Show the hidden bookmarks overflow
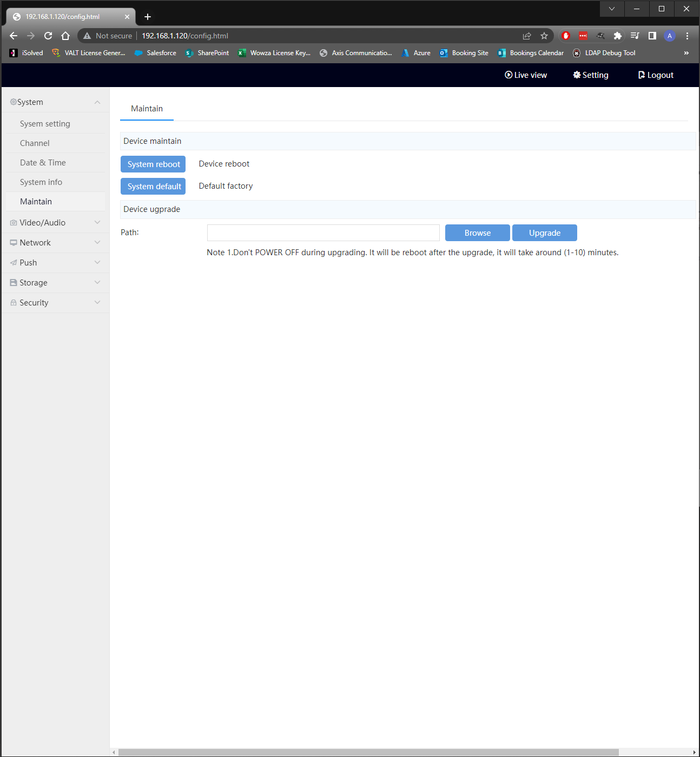The width and height of the screenshot is (700, 757). 686,53
